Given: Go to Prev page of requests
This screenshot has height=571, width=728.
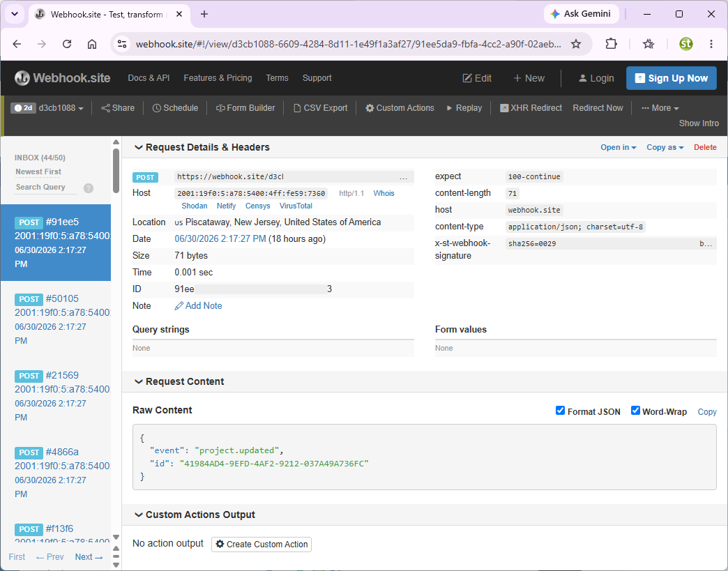Looking at the screenshot, I should point(50,556).
